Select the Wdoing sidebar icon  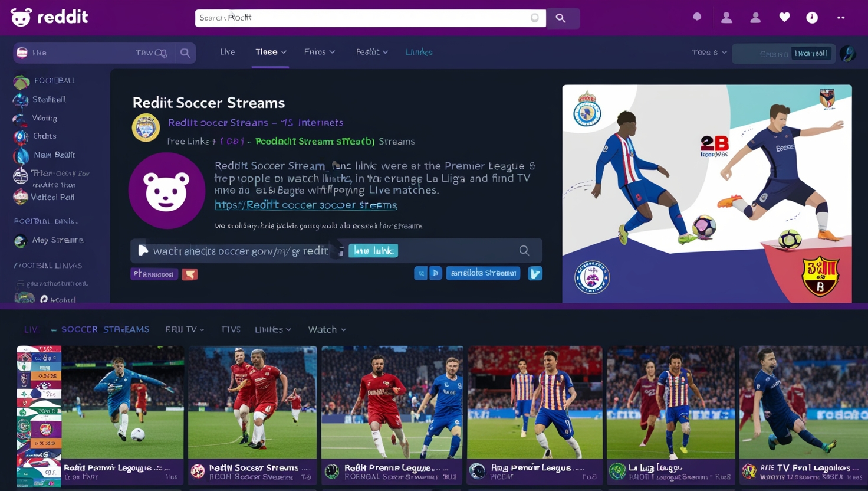point(21,119)
